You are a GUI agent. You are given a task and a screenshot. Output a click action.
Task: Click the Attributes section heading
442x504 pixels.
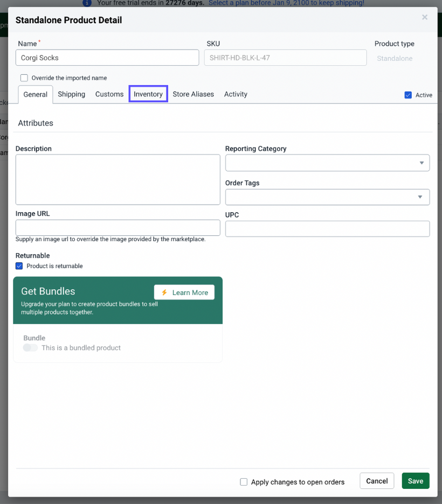coord(36,123)
